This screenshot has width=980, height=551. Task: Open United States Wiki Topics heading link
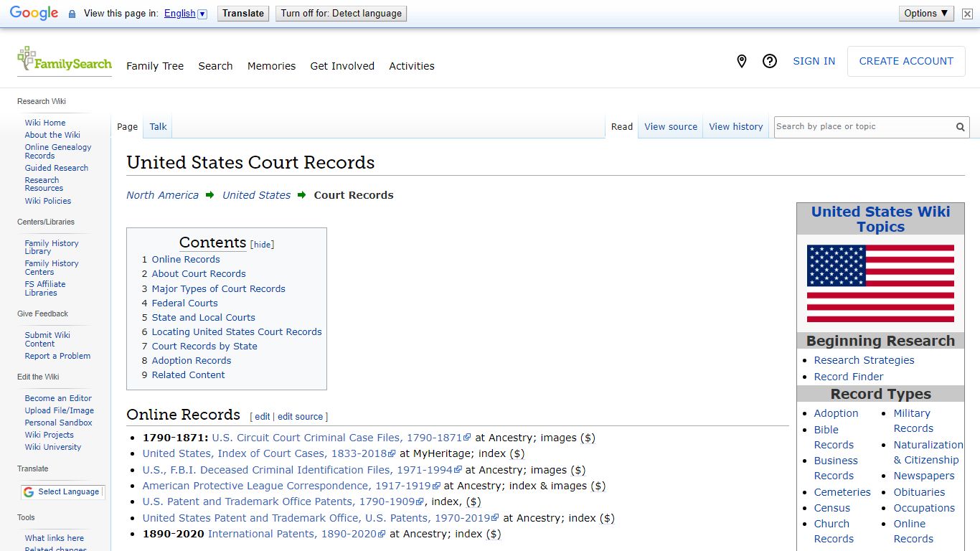click(x=880, y=219)
